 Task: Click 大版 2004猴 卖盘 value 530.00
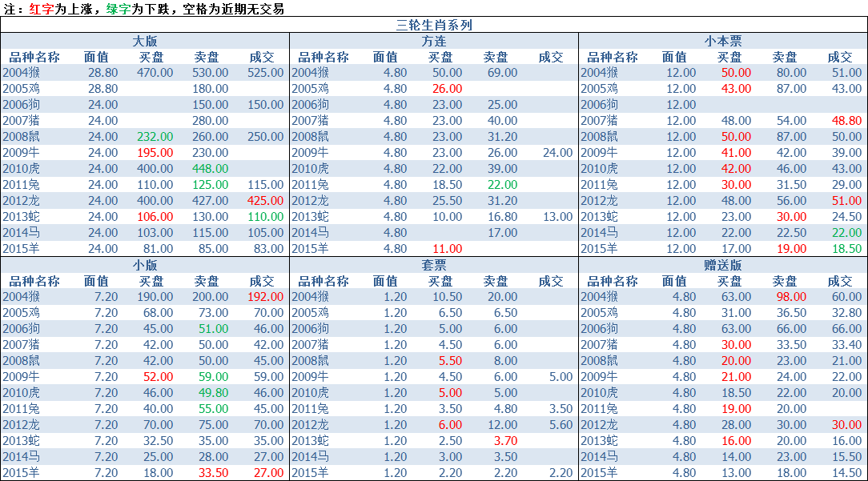click(211, 73)
